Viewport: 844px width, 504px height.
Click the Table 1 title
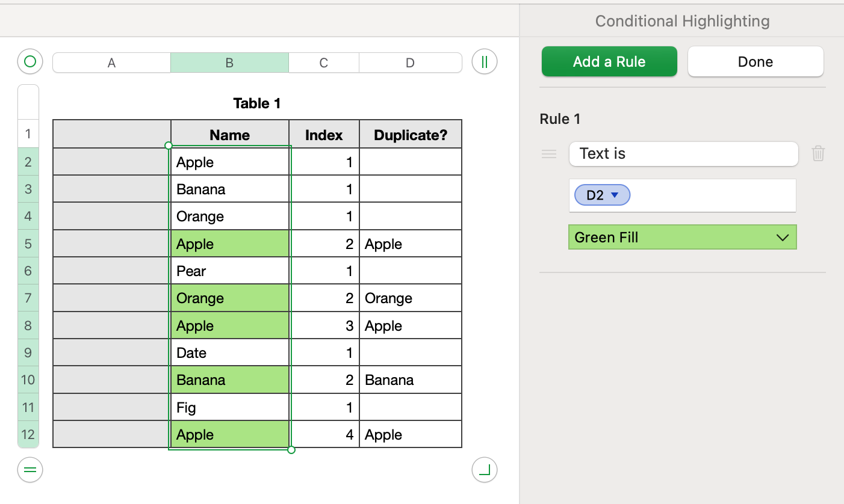click(257, 103)
